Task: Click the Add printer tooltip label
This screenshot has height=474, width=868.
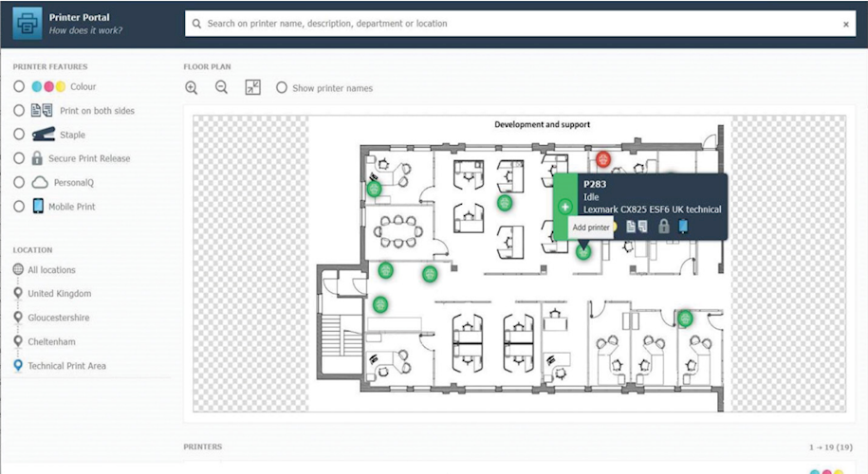Action: tap(591, 228)
